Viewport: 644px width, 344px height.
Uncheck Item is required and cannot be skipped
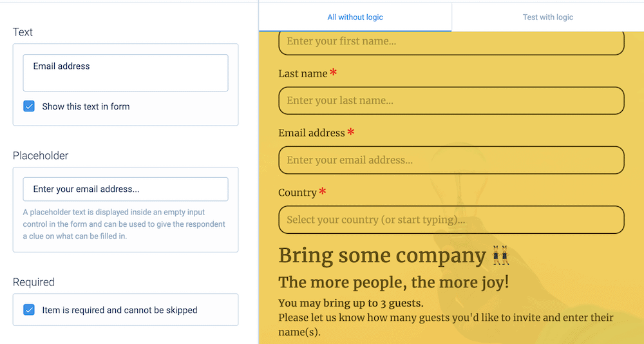coord(29,310)
